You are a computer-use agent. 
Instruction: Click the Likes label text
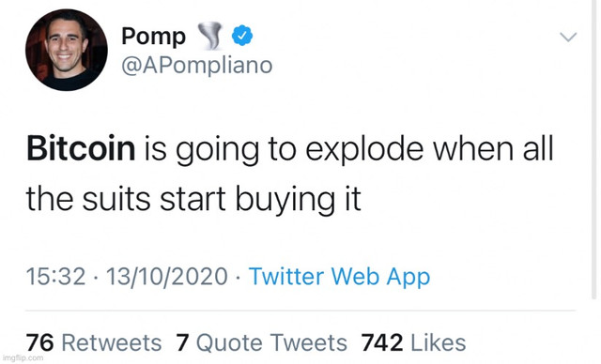tap(439, 342)
